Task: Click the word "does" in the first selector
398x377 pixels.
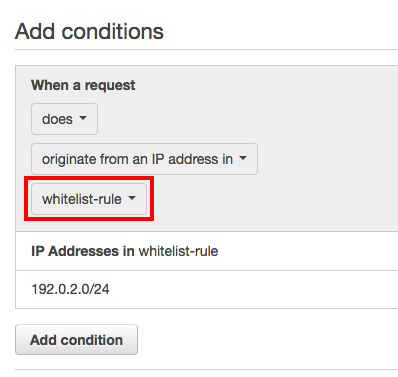Action: pos(57,119)
